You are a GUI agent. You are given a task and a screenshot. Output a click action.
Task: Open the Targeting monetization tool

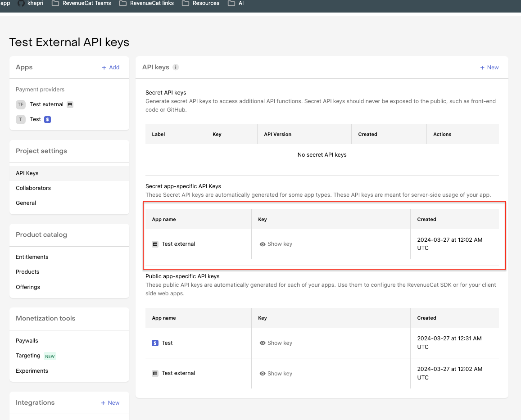click(x=28, y=356)
